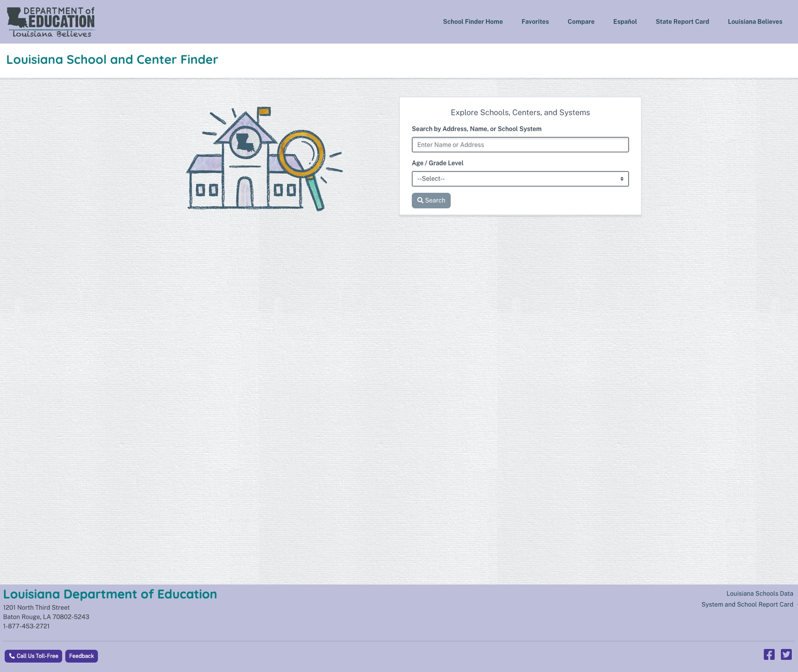
Task: Click the Search button
Action: pyautogui.click(x=431, y=200)
